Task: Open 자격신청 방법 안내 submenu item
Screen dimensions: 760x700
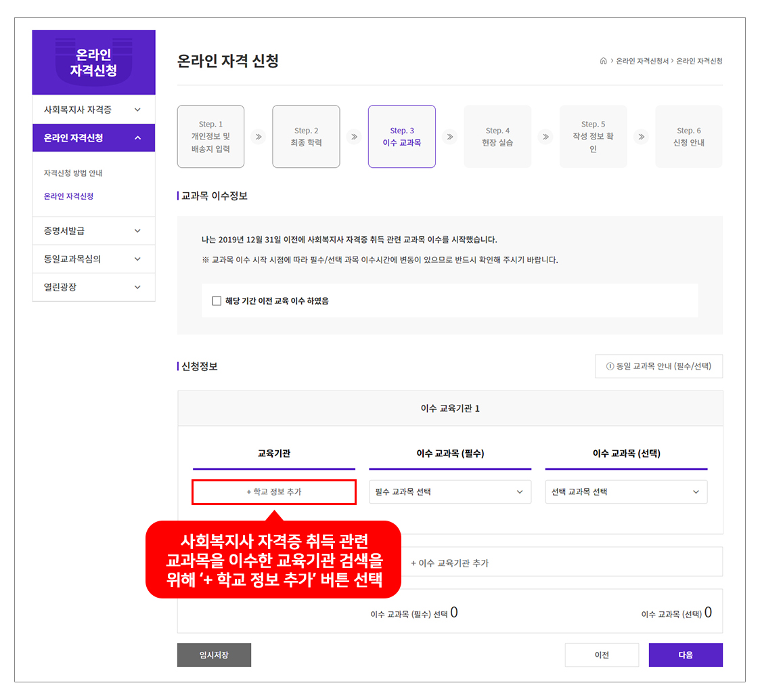Action: (73, 173)
